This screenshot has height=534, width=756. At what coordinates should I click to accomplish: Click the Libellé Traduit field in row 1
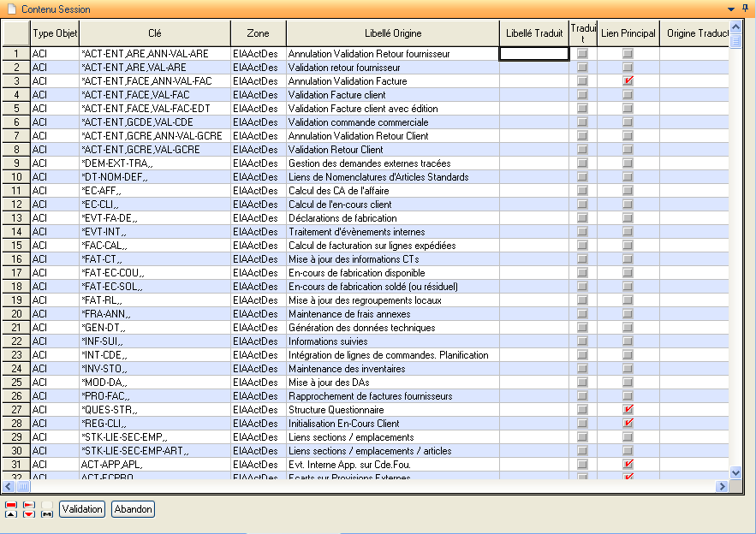click(x=534, y=54)
